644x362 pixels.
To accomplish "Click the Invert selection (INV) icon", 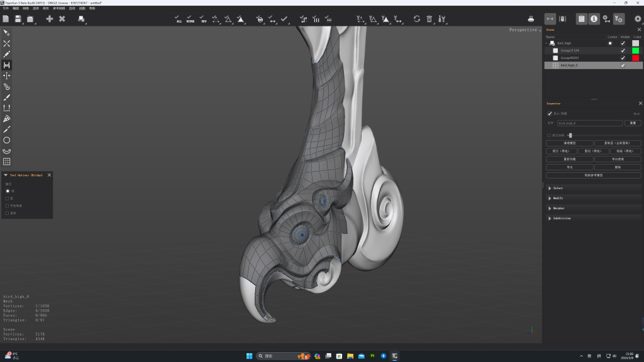I will click(x=203, y=19).
